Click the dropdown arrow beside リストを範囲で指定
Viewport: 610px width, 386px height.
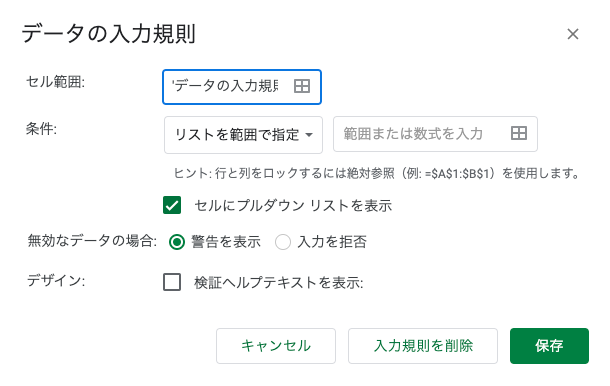coord(309,135)
